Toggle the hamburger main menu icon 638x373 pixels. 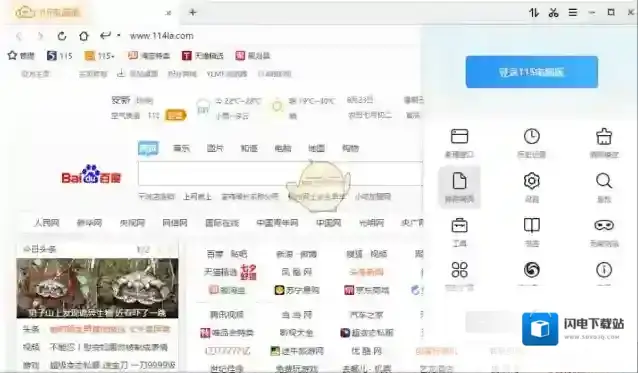[573, 13]
